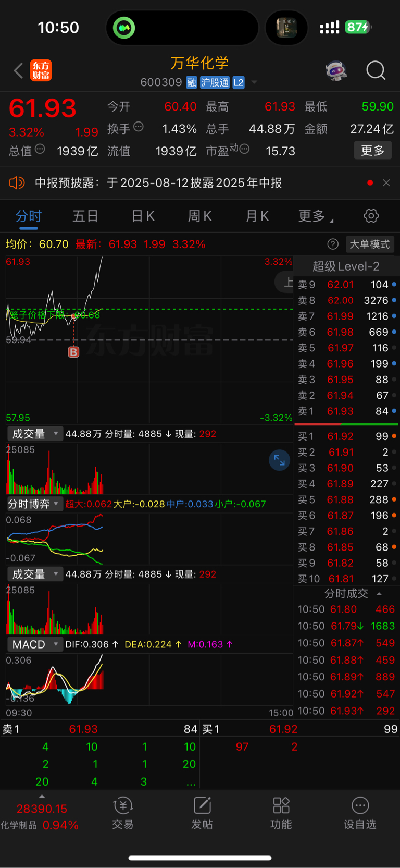Open the 功能 functions icon

point(281,813)
